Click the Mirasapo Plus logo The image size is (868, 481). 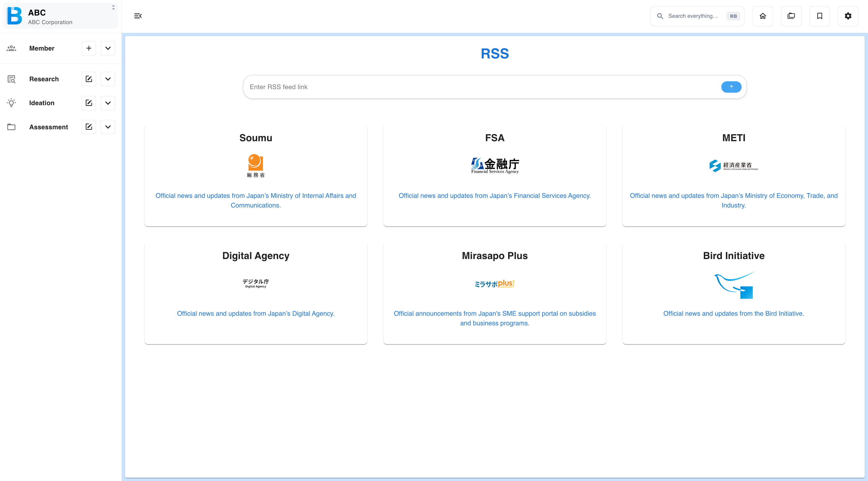coord(495,283)
